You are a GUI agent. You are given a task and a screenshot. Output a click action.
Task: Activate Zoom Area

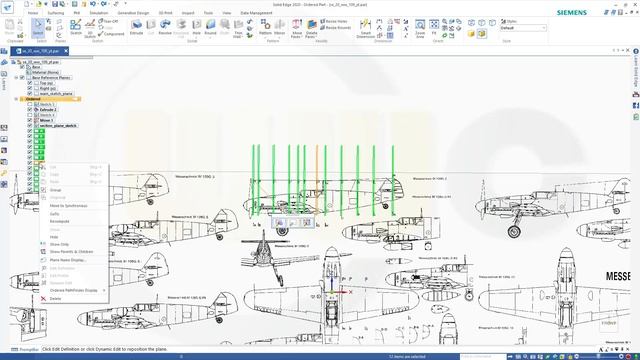(420, 29)
